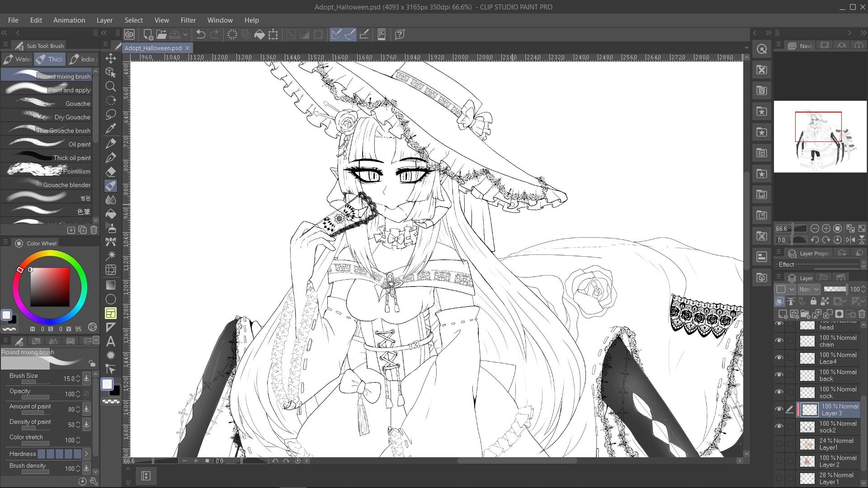Delete the layer with the trash icon

[x=862, y=314]
